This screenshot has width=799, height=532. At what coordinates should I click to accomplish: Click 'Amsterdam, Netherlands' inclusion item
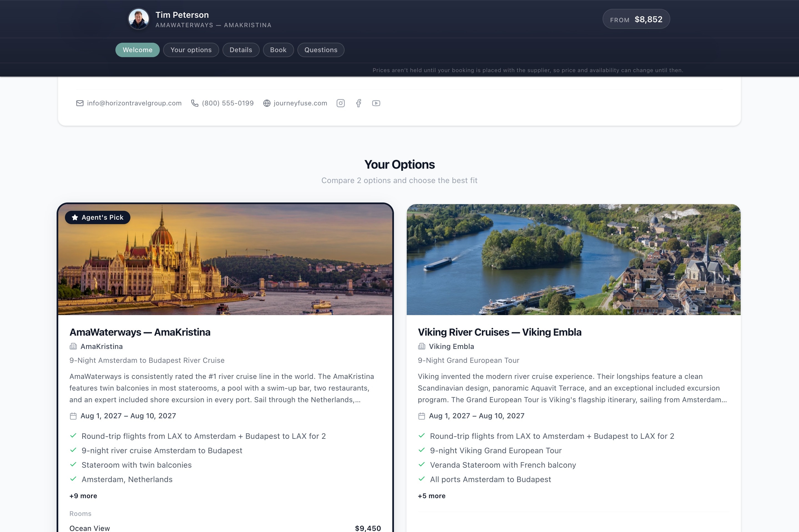click(127, 479)
